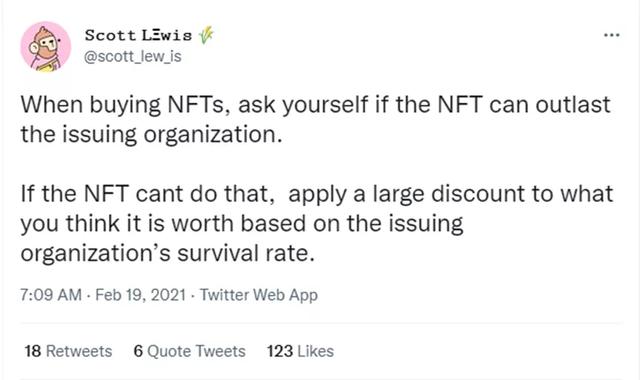
Task: Click the paragraph about applying a large discount
Action: click(317, 223)
